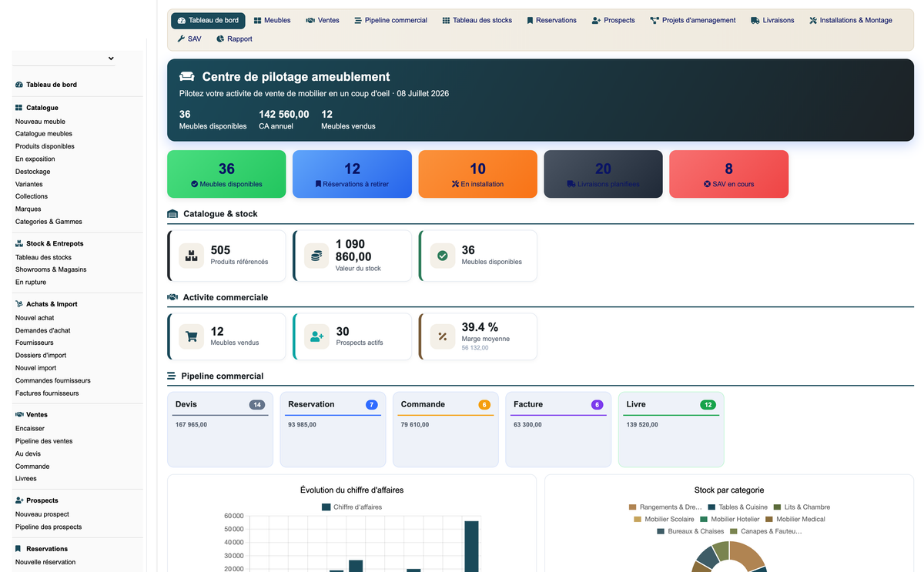Image resolution: width=924 pixels, height=572 pixels.
Task: Open the orange En installation card
Action: click(477, 174)
